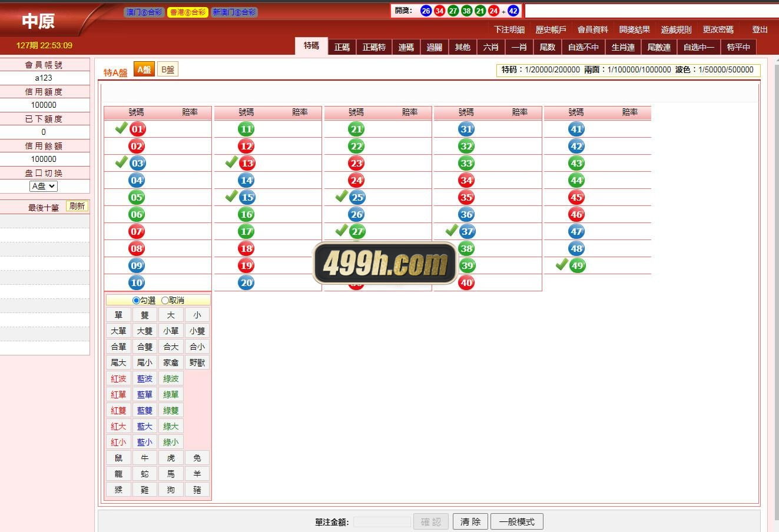Choose green ball 21

click(357, 129)
